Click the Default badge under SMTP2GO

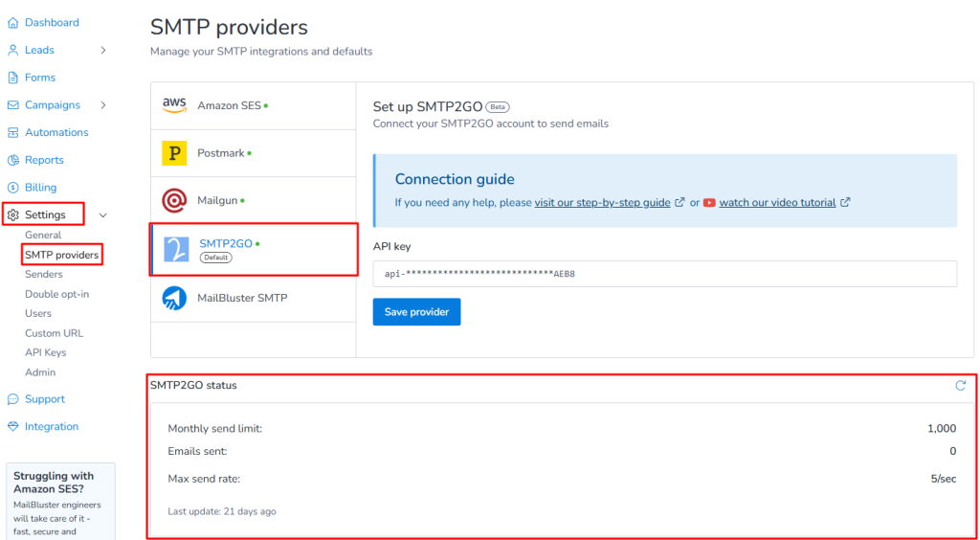(x=215, y=258)
